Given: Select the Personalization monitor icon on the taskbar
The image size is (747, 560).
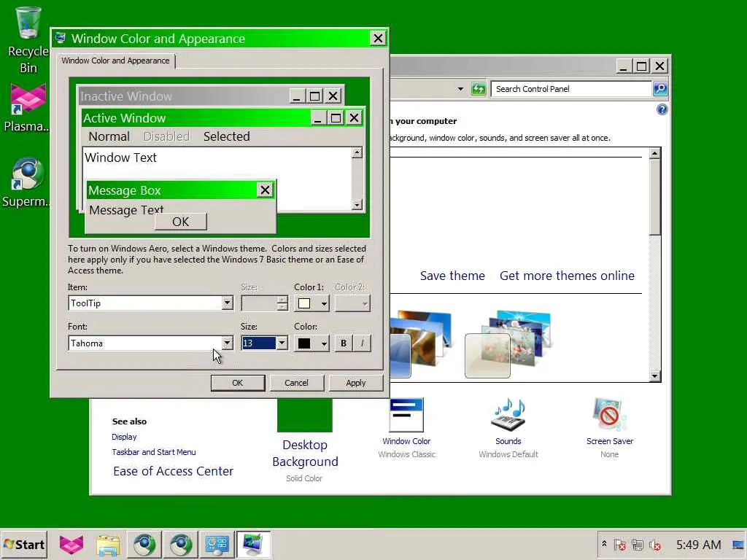Looking at the screenshot, I should click(x=253, y=544).
